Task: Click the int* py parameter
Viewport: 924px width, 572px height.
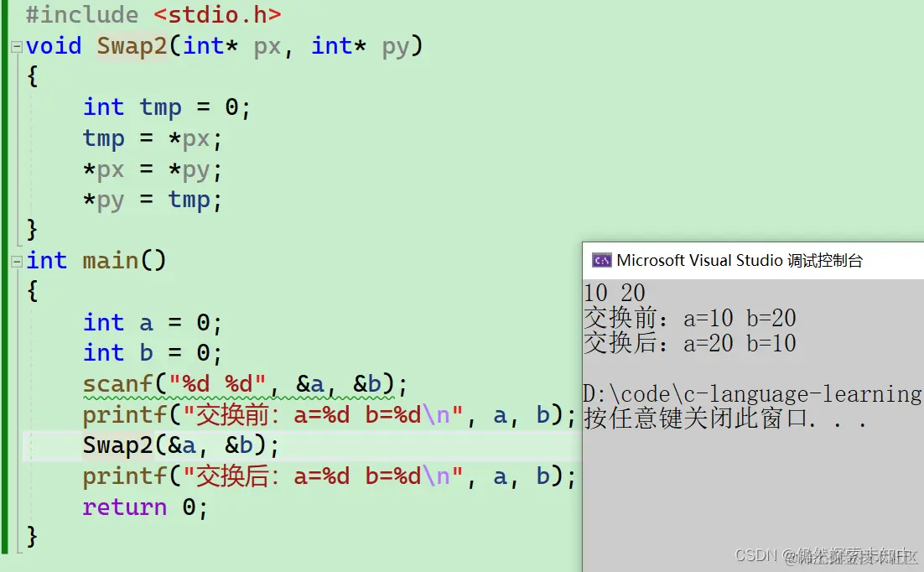Action: click(361, 46)
